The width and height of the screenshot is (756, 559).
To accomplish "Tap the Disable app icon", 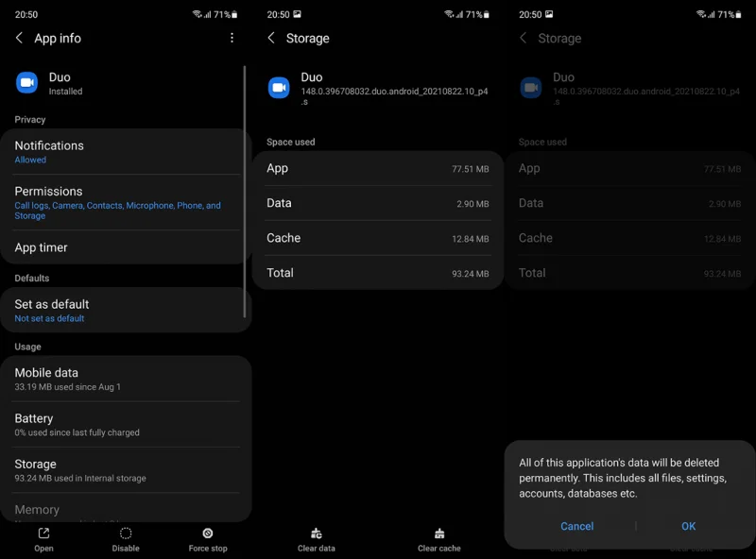I will pos(126,533).
